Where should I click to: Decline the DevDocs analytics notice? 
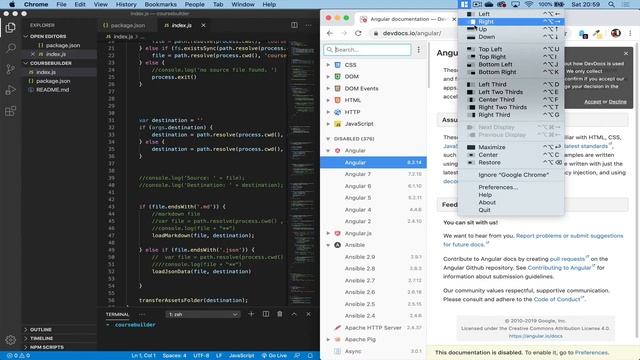pyautogui.click(x=618, y=102)
